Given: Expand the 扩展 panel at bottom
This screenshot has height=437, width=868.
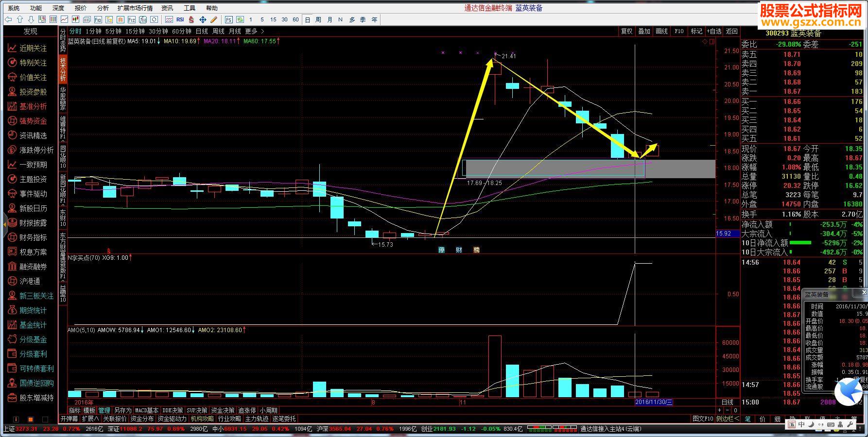Looking at the screenshot, I should click(90, 419).
